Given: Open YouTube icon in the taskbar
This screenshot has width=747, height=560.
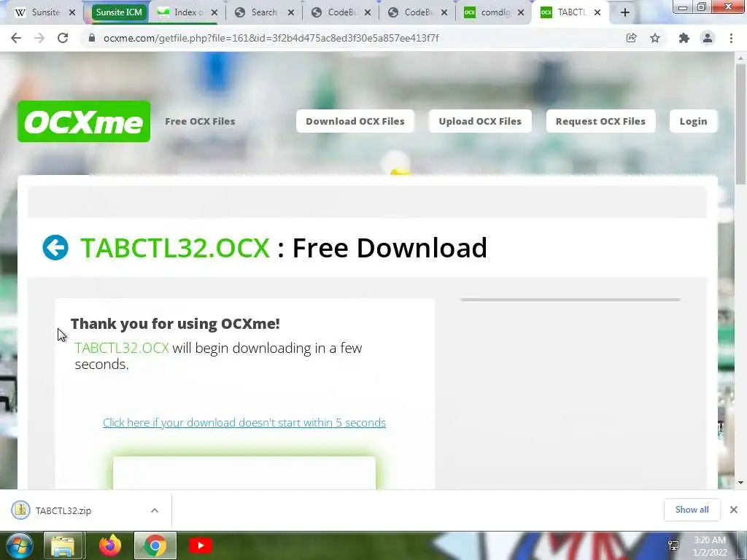Looking at the screenshot, I should click(200, 545).
